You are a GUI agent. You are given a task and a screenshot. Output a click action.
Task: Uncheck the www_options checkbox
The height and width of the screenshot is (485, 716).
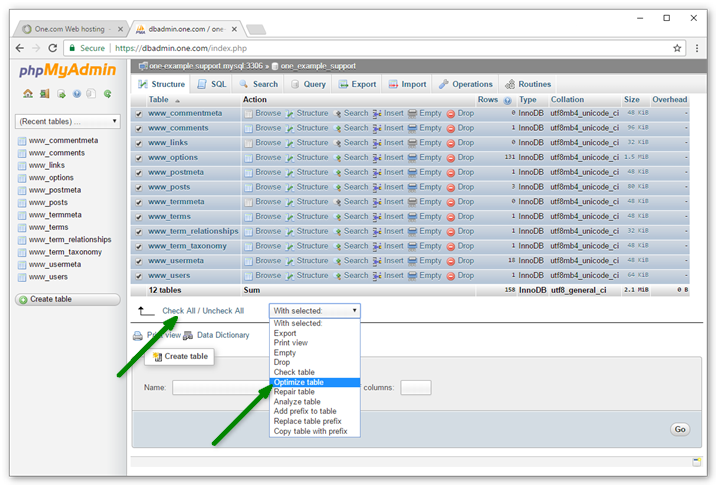[138, 158]
